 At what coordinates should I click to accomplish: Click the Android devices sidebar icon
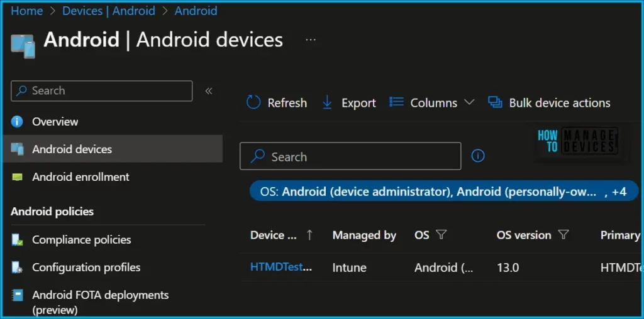coord(17,149)
